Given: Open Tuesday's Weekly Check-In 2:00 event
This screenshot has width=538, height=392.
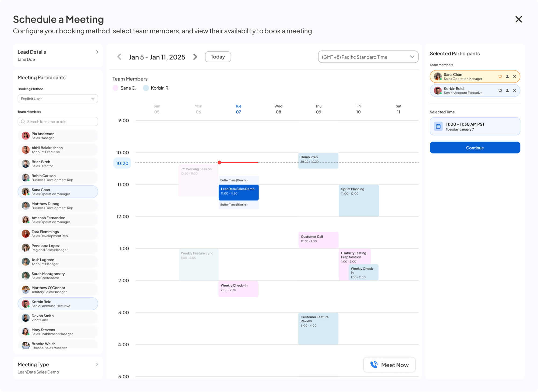Looking at the screenshot, I should pyautogui.click(x=238, y=289).
